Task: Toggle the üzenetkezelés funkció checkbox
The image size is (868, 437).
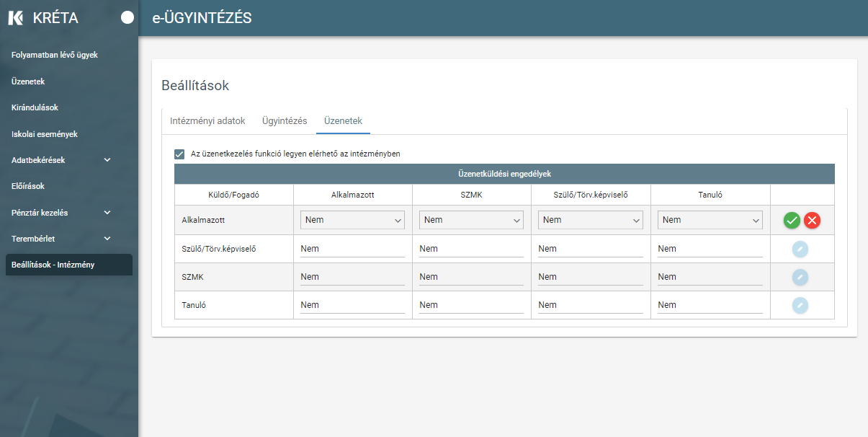Action: 179,154
